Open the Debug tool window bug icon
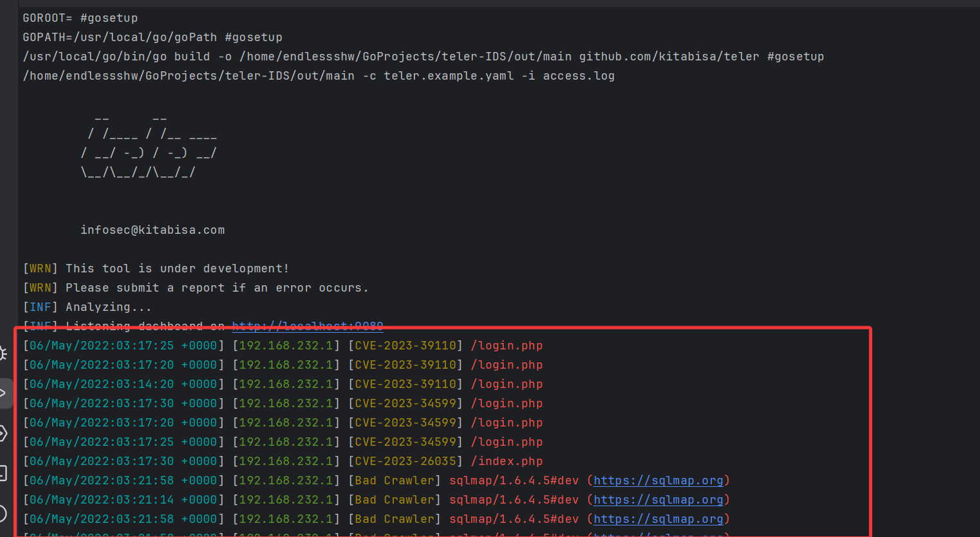This screenshot has width=980, height=537. (x=3, y=354)
